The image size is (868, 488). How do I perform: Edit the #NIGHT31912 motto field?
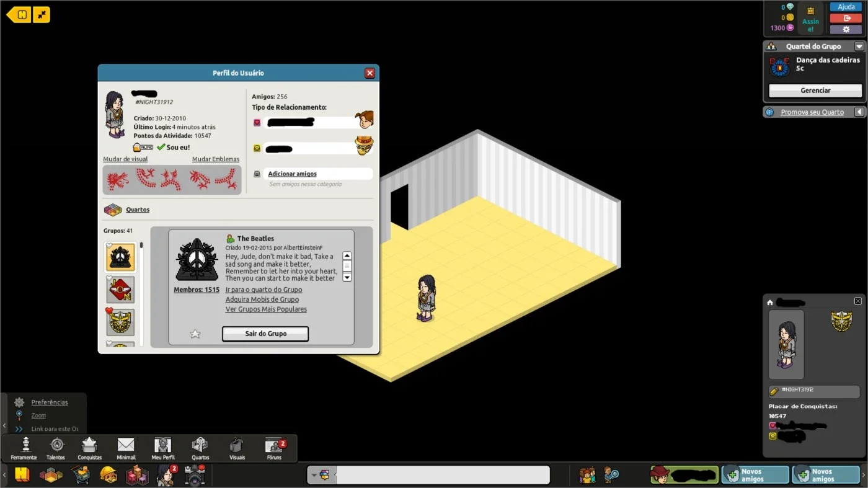pyautogui.click(x=815, y=391)
